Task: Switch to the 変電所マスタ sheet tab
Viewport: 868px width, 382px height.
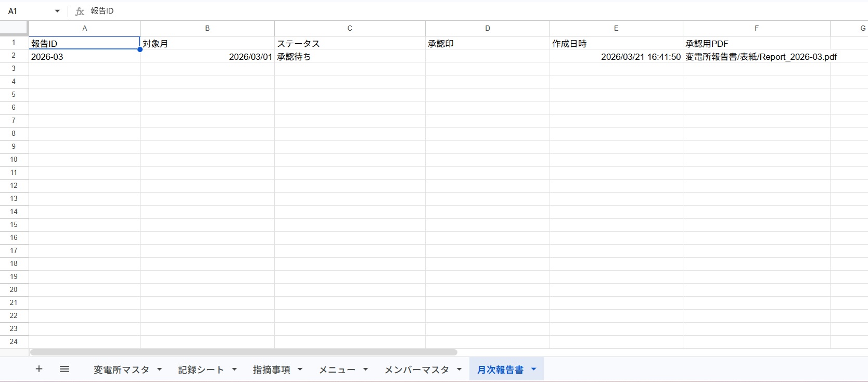Action: pos(121,370)
